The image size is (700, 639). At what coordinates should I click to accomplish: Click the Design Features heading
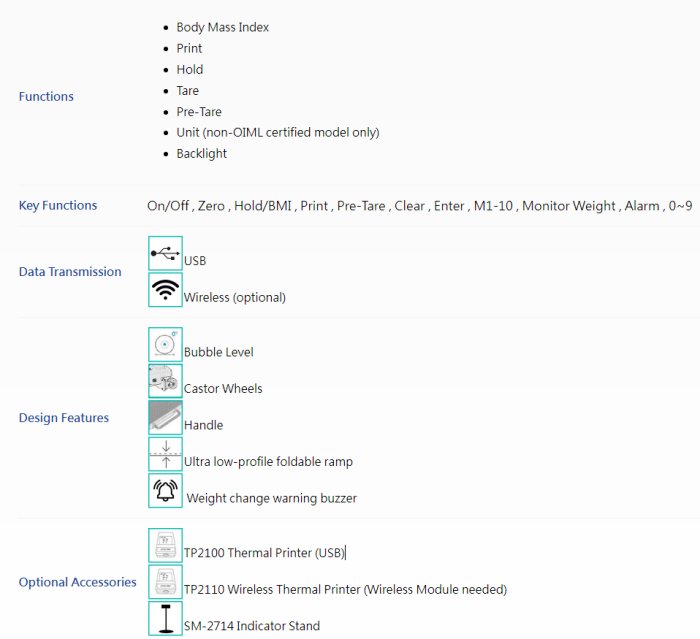pos(64,418)
